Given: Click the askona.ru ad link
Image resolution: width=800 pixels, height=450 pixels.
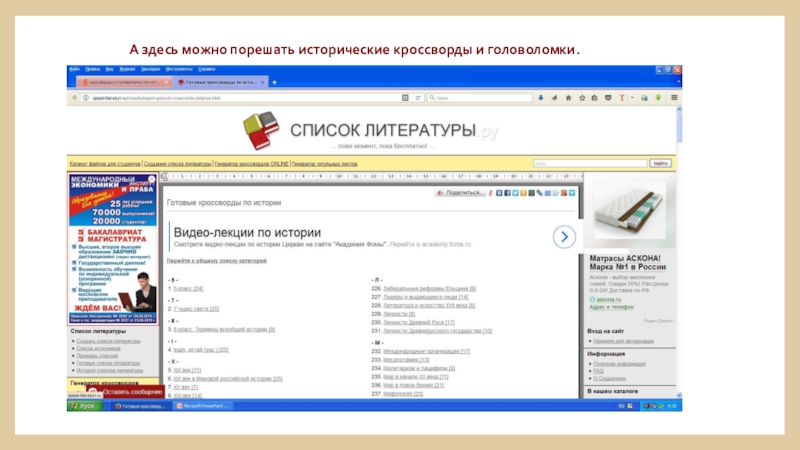Looking at the screenshot, I should 609,300.
